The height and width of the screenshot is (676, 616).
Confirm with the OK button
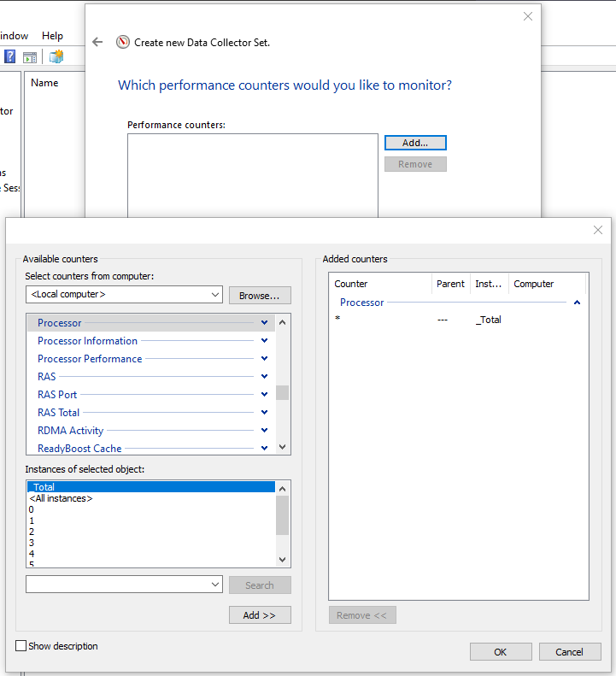point(501,652)
